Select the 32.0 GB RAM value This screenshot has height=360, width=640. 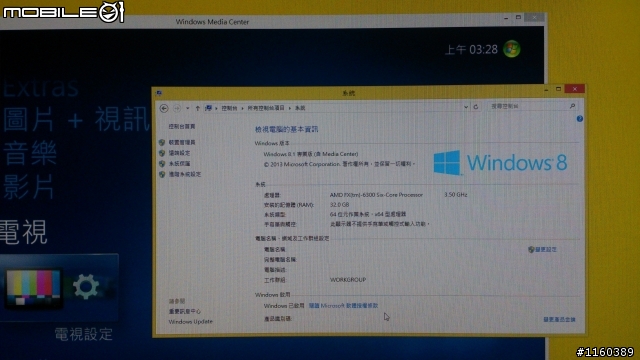pos(339,204)
